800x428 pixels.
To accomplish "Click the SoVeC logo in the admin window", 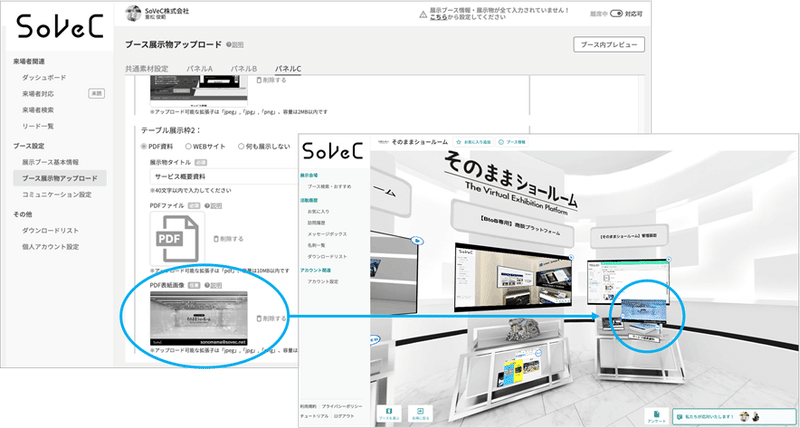I will [60, 27].
